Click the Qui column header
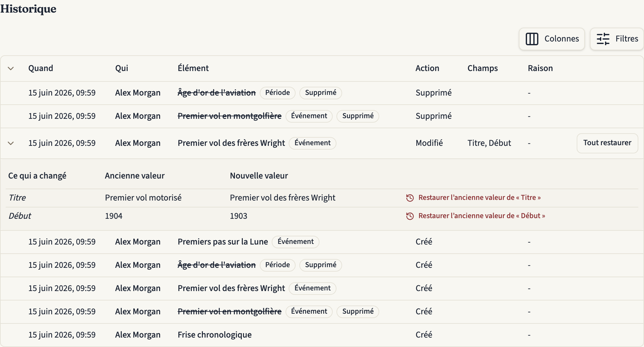The height and width of the screenshot is (347, 644). pyautogui.click(x=121, y=68)
